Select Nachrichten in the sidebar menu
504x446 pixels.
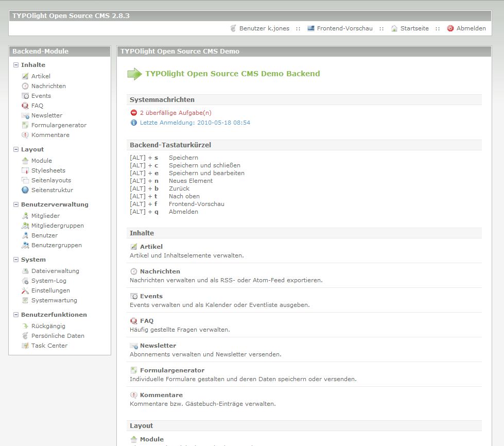pyautogui.click(x=48, y=86)
